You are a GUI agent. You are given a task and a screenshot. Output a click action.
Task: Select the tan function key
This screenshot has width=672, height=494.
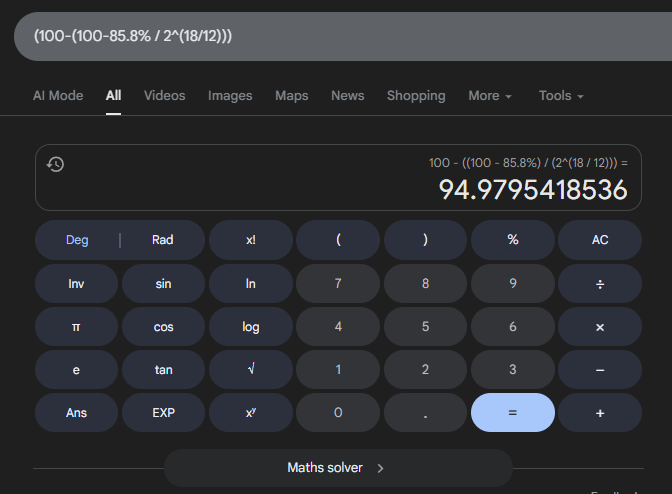click(x=163, y=370)
